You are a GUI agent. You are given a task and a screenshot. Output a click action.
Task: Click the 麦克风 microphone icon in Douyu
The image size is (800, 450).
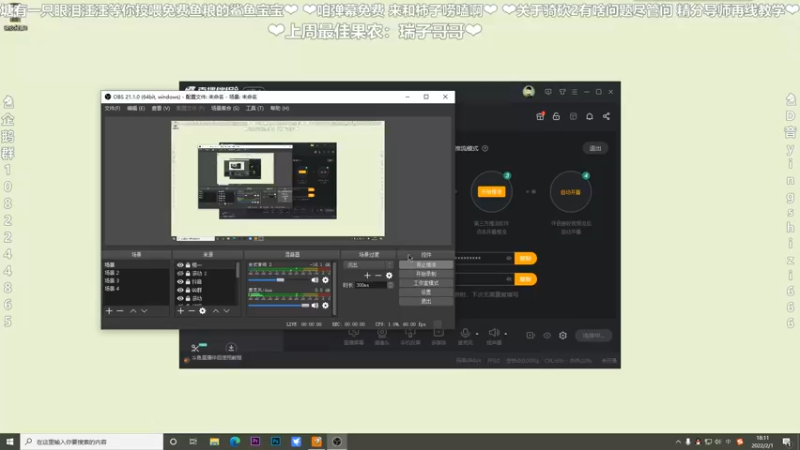[x=465, y=333]
